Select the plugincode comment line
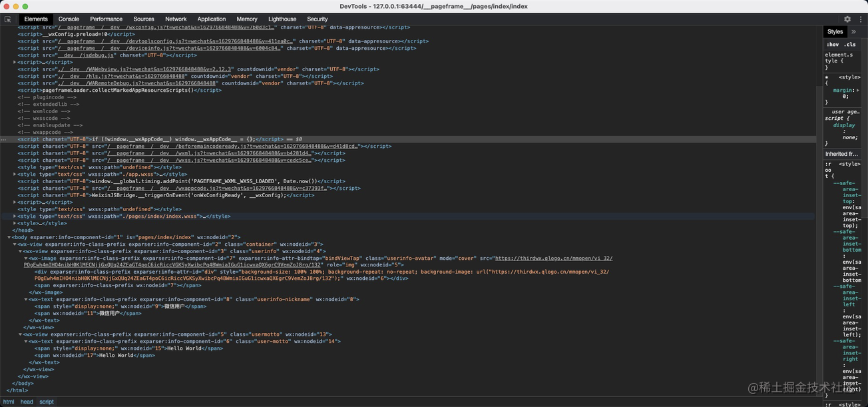The width and height of the screenshot is (868, 407). click(48, 97)
